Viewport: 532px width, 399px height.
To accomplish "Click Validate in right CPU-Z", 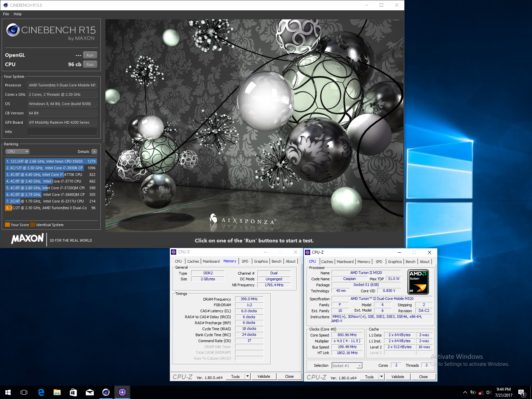I will coord(398,377).
